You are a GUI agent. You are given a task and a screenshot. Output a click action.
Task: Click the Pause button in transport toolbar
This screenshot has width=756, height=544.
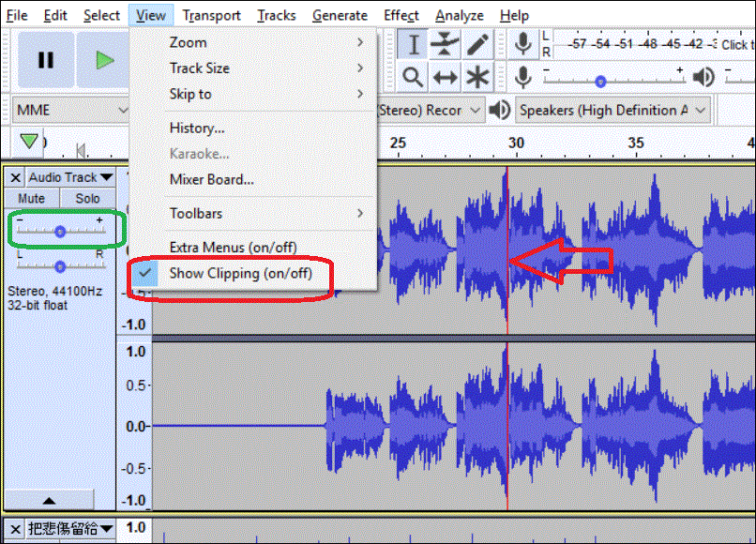coord(45,60)
